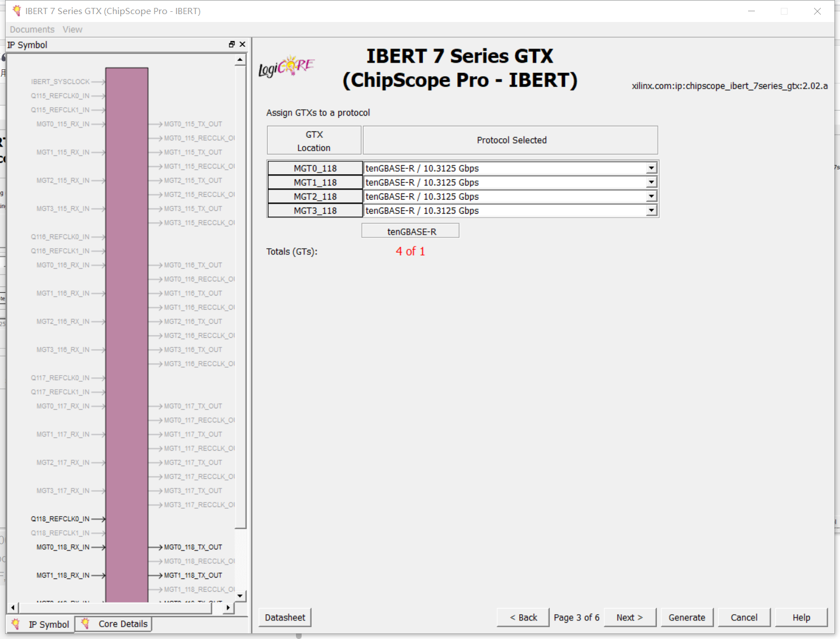
Task: Click the IBERT window title icon
Action: [x=17, y=11]
